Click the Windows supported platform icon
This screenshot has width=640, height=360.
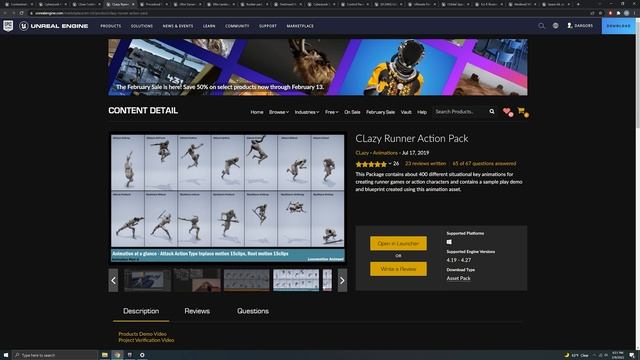449,242
